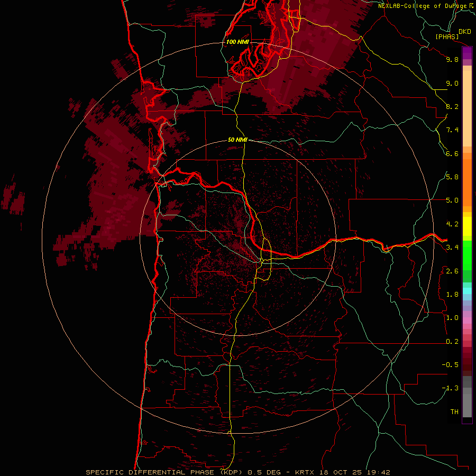Viewport: 476px width, 476px height.
Task: Click the purple top segment of the color bar
Action: tap(467, 53)
